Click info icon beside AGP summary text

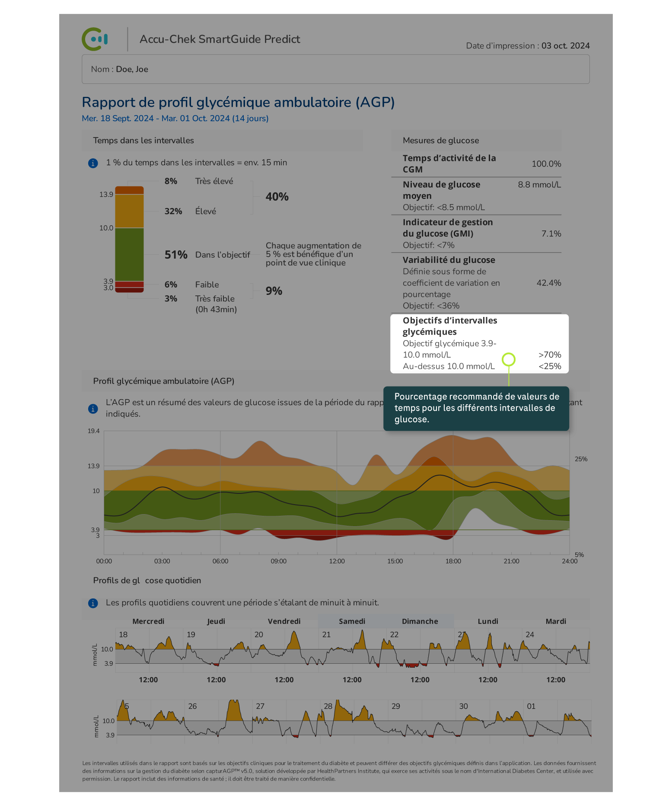(x=93, y=409)
